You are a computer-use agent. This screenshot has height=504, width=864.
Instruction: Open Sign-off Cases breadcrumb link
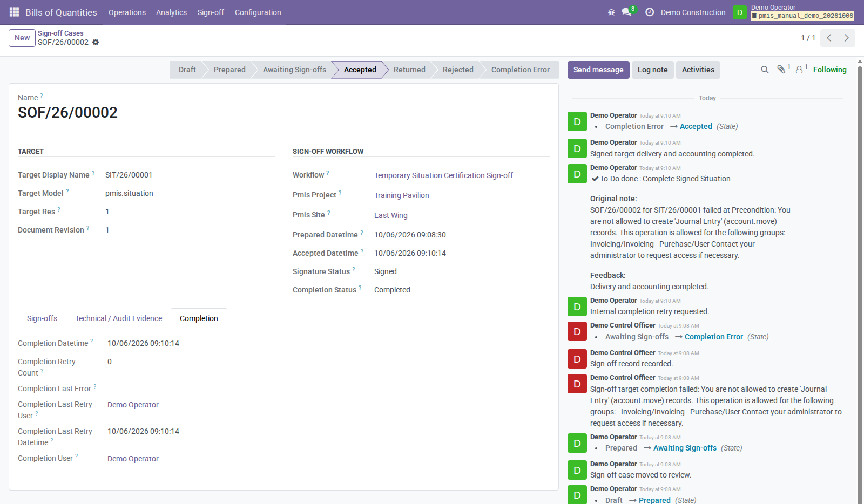[60, 33]
